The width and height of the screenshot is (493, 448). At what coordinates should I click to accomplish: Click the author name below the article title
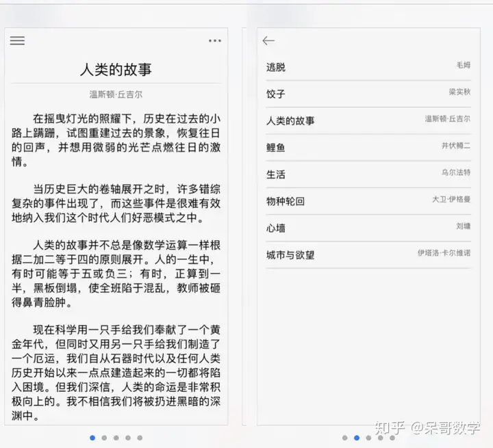click(x=116, y=94)
